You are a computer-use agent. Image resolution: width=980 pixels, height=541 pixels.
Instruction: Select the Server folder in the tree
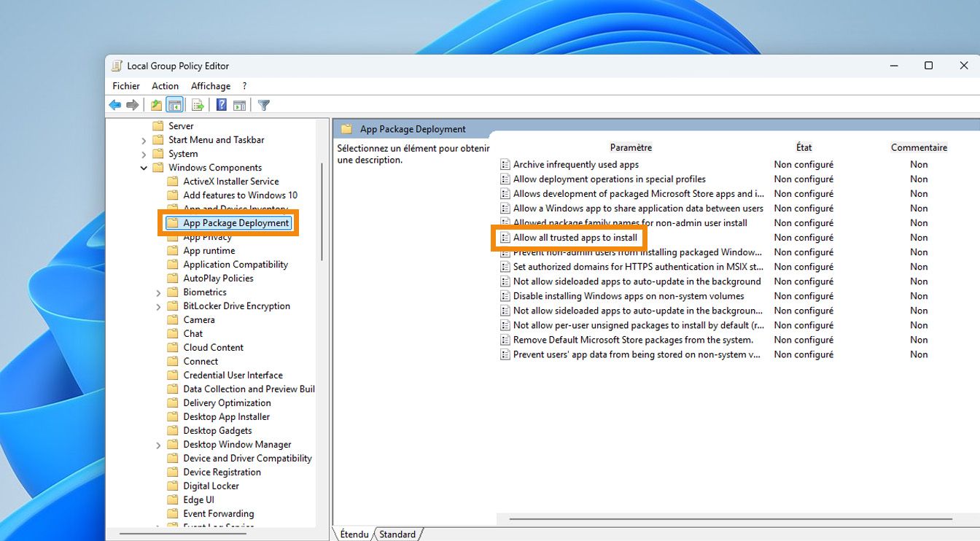click(x=181, y=126)
